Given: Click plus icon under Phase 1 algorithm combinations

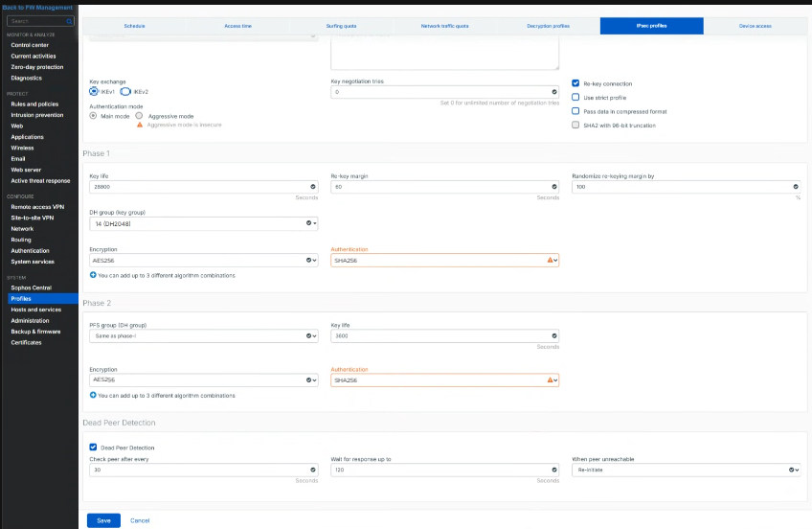Looking at the screenshot, I should point(93,275).
